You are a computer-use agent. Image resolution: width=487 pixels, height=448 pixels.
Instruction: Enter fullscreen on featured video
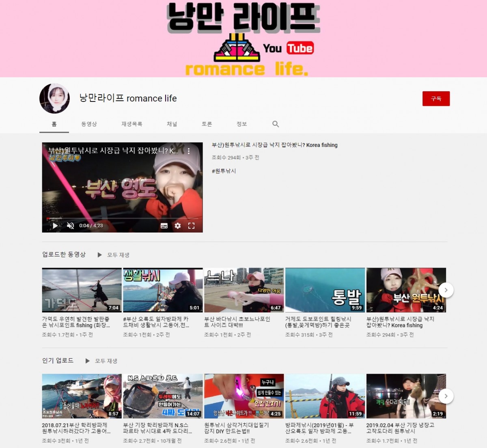[x=191, y=226]
